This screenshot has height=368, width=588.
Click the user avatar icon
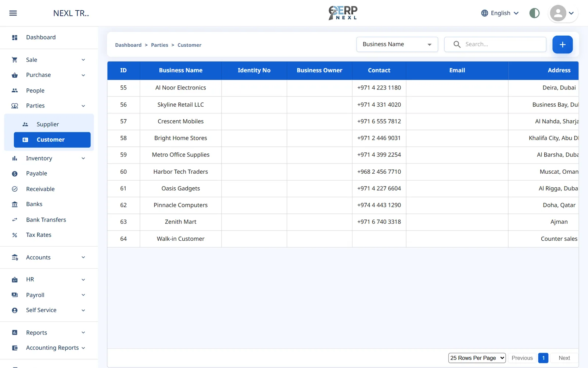[558, 13]
